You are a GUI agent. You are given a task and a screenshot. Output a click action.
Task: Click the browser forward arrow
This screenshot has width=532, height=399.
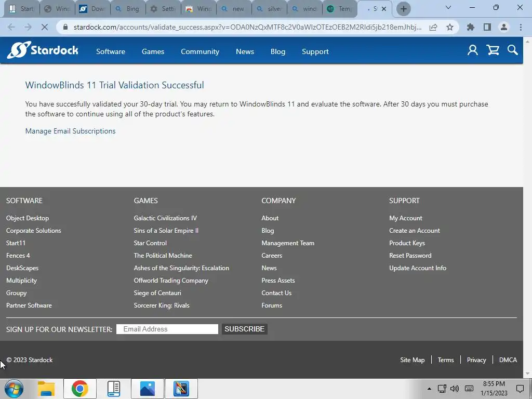28,27
